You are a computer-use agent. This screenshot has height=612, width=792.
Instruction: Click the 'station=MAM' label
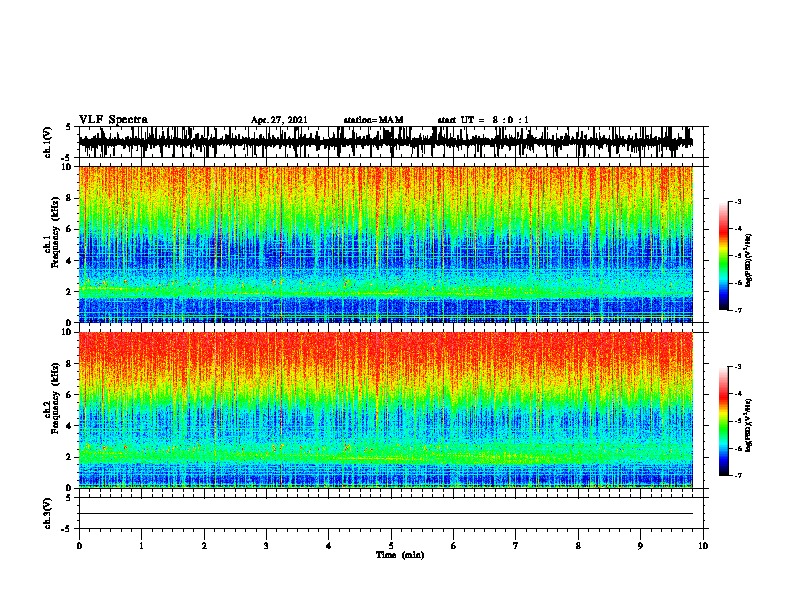click(373, 120)
